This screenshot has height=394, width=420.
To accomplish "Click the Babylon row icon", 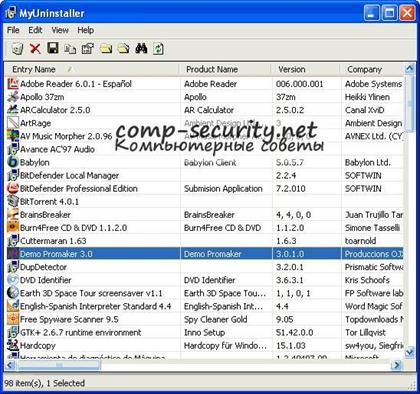I will tap(13, 162).
